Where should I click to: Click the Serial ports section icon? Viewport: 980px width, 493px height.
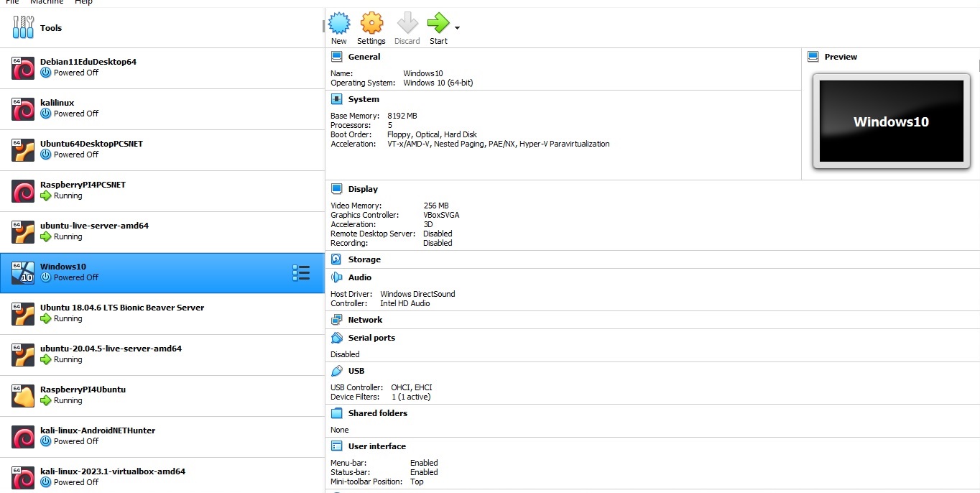(x=336, y=338)
